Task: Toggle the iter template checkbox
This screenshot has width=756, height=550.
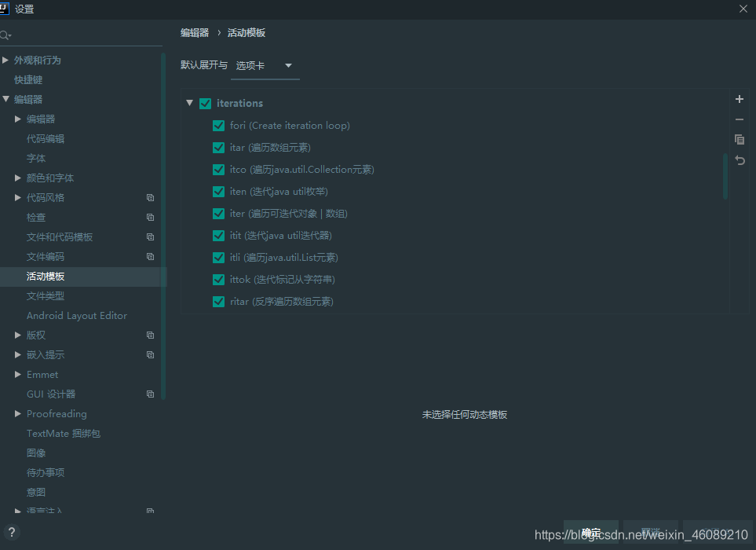Action: 218,214
